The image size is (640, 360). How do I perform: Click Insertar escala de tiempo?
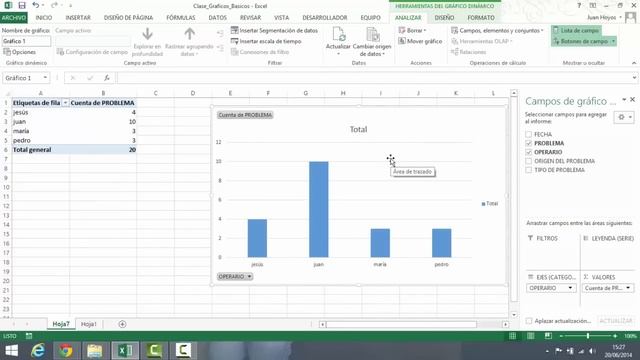pyautogui.click(x=266, y=41)
